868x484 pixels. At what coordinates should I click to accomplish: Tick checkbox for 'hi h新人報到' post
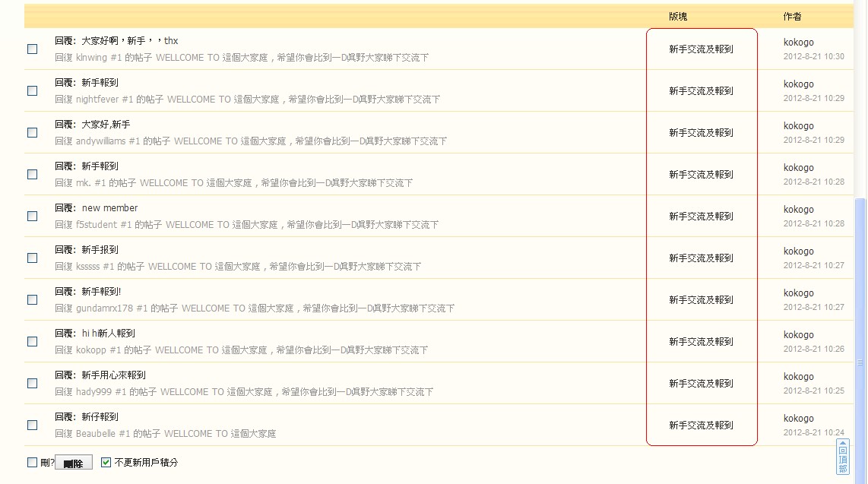33,341
